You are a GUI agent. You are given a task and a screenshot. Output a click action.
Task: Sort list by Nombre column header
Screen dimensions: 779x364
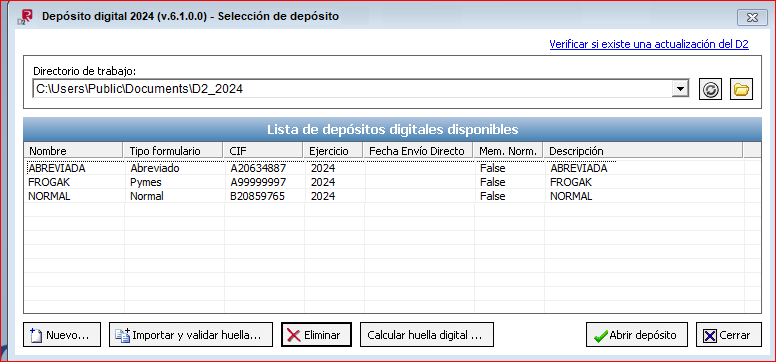pyautogui.click(x=74, y=151)
